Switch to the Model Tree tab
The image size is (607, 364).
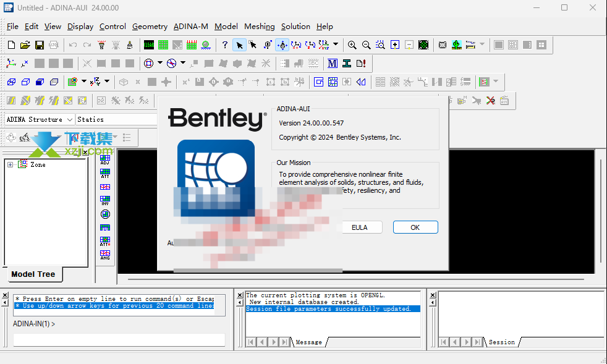coord(33,274)
